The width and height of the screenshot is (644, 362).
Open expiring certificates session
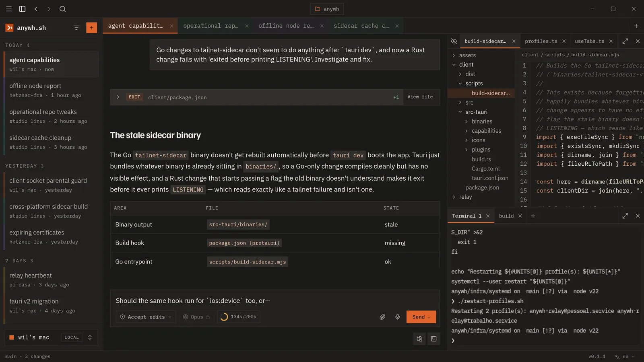point(51,237)
